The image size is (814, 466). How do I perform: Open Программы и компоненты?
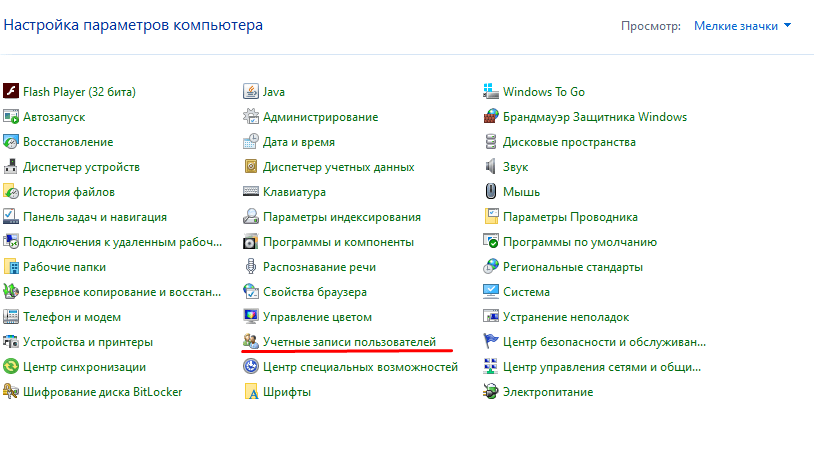[x=338, y=242]
